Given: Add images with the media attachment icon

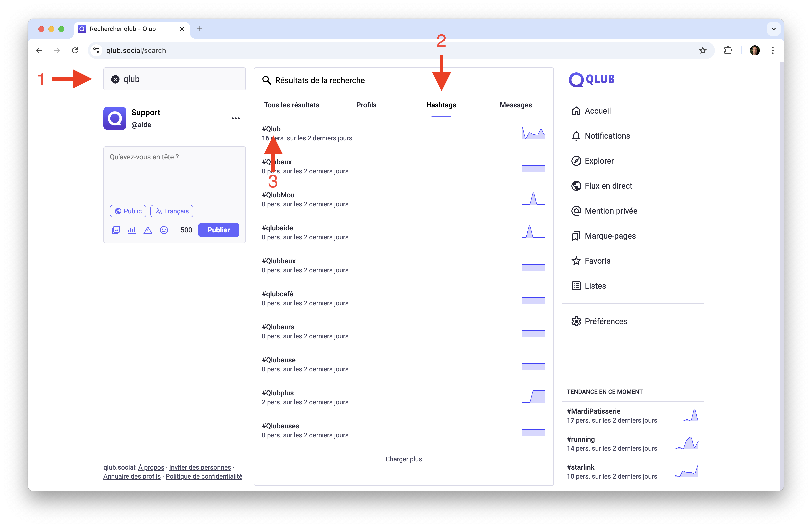Looking at the screenshot, I should click(x=116, y=230).
